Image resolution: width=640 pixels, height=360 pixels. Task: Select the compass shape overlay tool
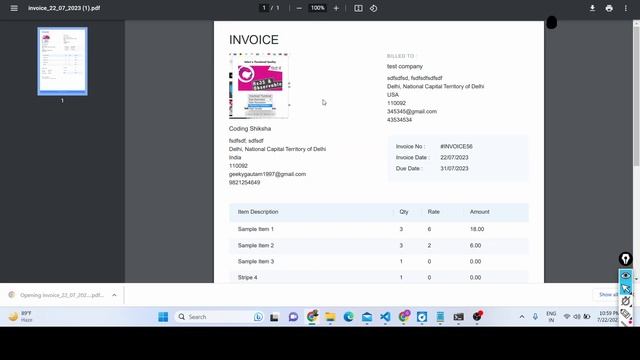625,301
